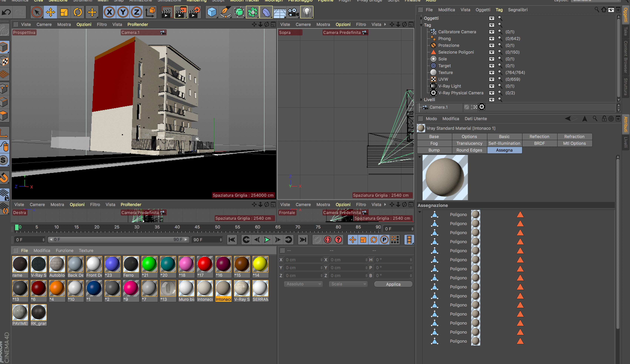The width and height of the screenshot is (630, 364).
Task: Select the red *17 material swatch
Action: click(x=204, y=264)
